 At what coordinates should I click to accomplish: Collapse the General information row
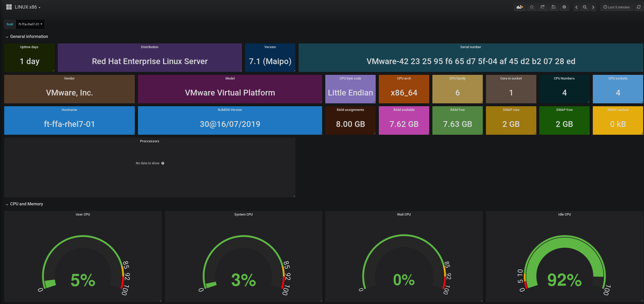(x=29, y=37)
